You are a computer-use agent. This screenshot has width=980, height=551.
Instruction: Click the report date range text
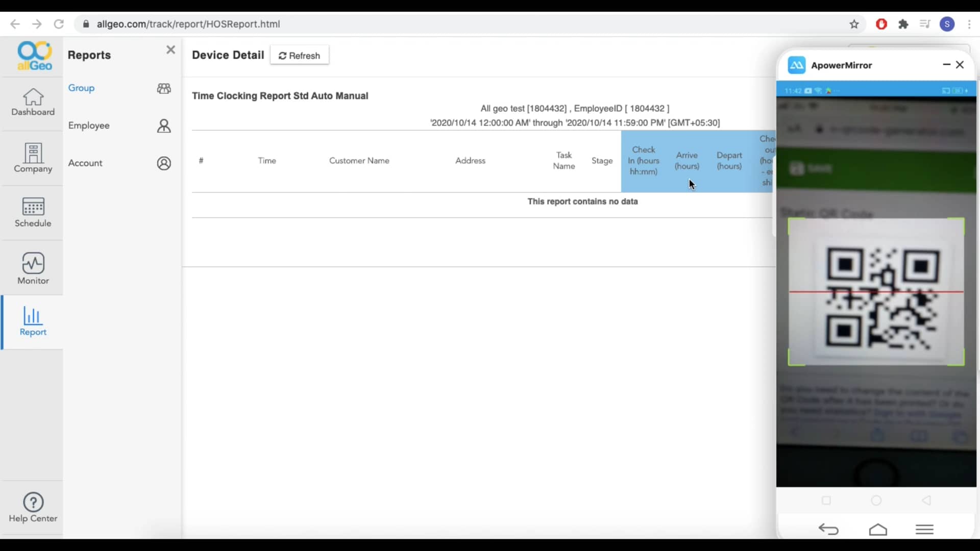(575, 123)
